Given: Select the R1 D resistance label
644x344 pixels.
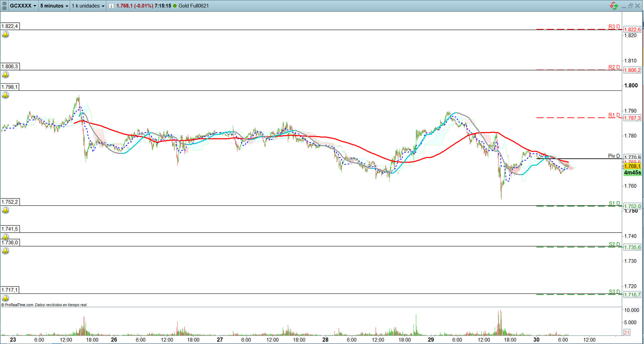Looking at the screenshot, I should click(x=614, y=115).
